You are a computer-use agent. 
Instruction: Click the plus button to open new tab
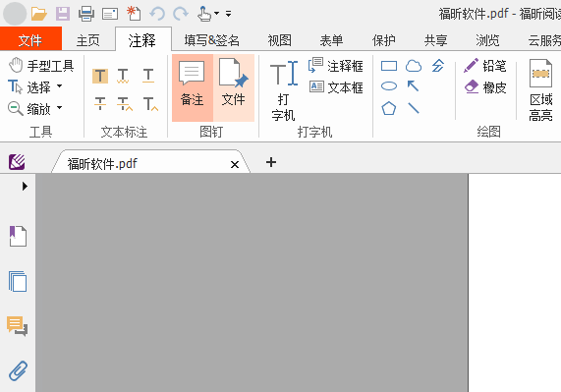point(271,162)
